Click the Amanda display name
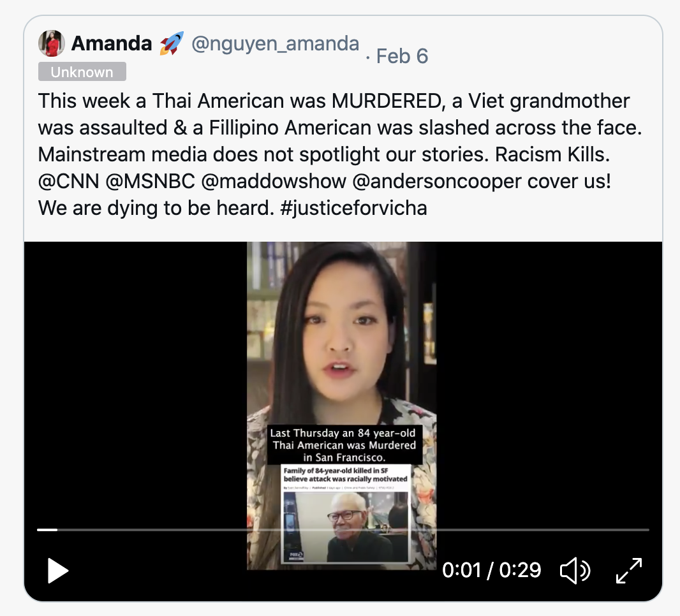680x616 pixels. click(112, 43)
